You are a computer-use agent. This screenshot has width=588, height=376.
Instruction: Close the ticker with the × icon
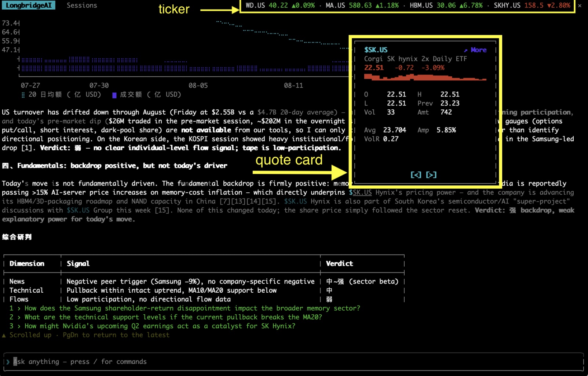tap(580, 6)
